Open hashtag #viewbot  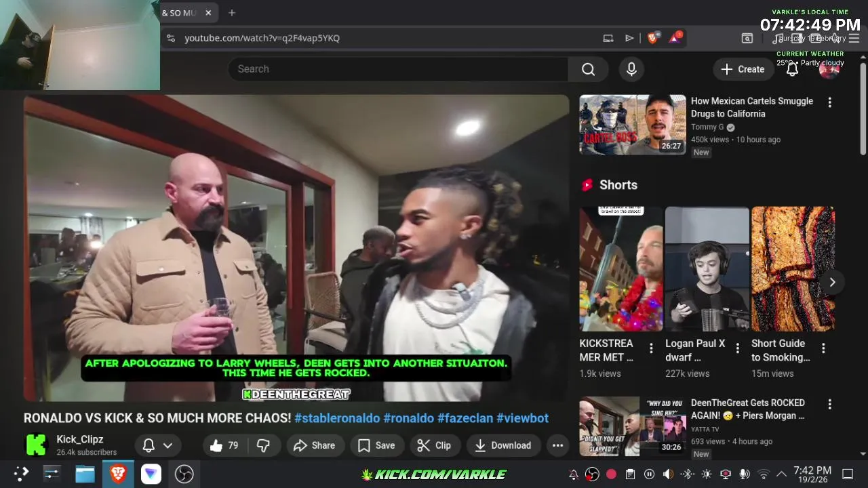[x=522, y=418]
